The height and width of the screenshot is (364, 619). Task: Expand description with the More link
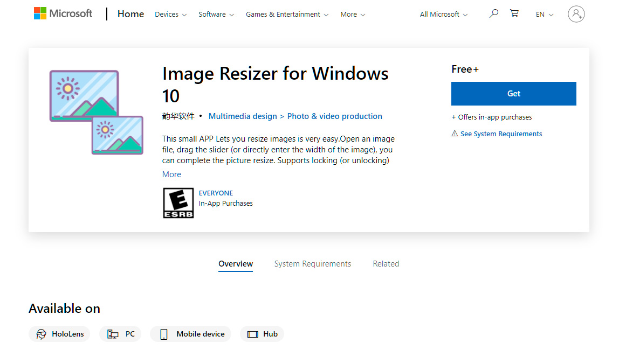pyautogui.click(x=171, y=174)
